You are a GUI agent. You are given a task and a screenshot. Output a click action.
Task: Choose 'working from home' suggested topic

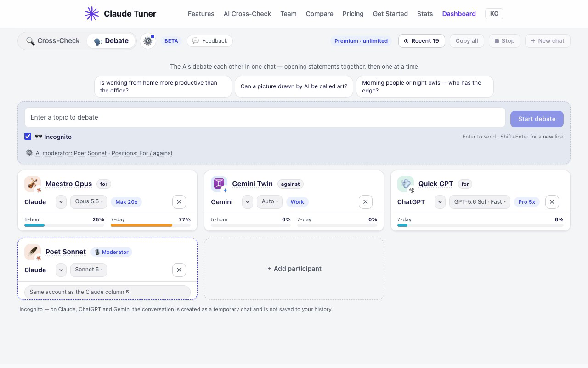click(x=163, y=86)
